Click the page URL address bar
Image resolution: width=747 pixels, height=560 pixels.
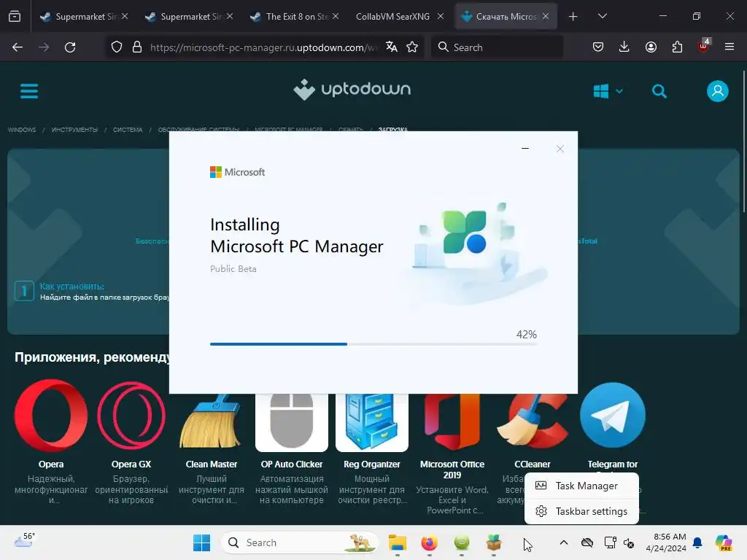(x=264, y=47)
